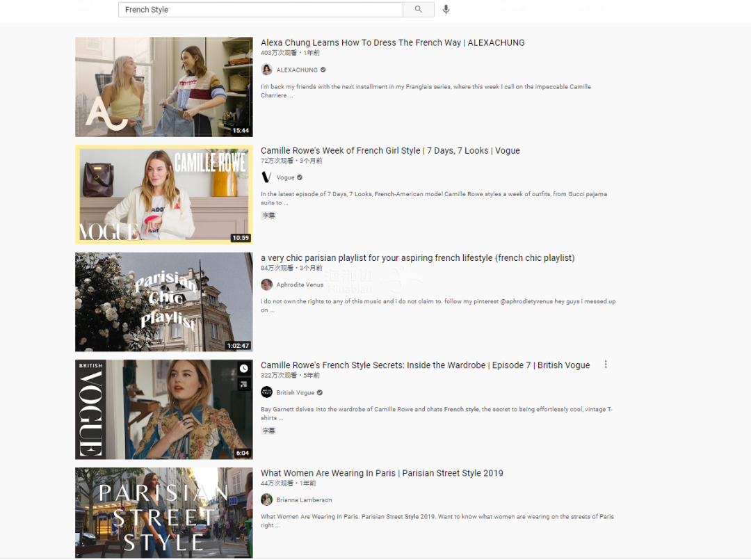Viewport: 751px width, 560px height.
Task: Click Add to queue icon on British Vogue thumbnail
Action: 244,384
